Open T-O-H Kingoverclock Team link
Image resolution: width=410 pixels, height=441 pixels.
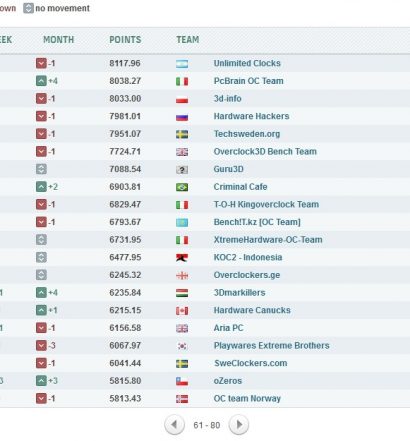coord(266,205)
